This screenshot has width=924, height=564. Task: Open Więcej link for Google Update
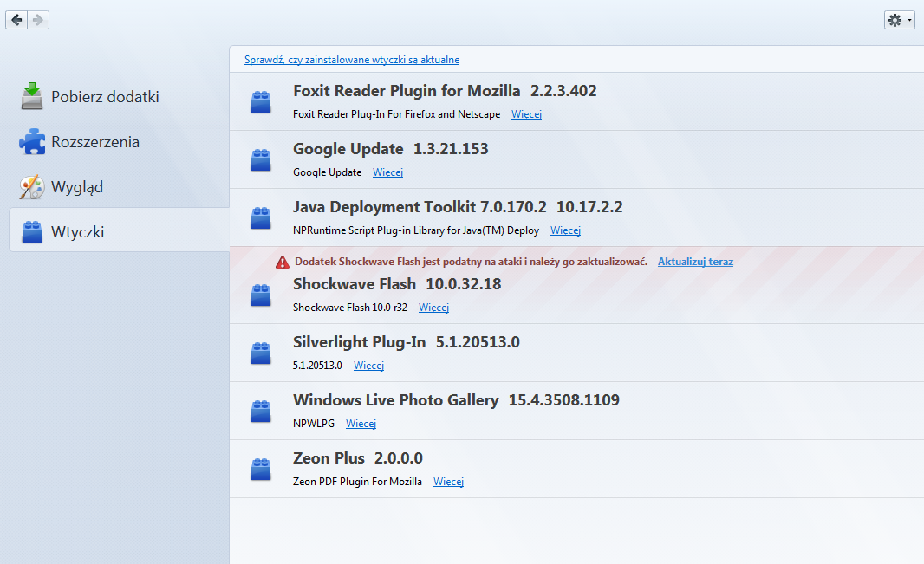(x=387, y=172)
